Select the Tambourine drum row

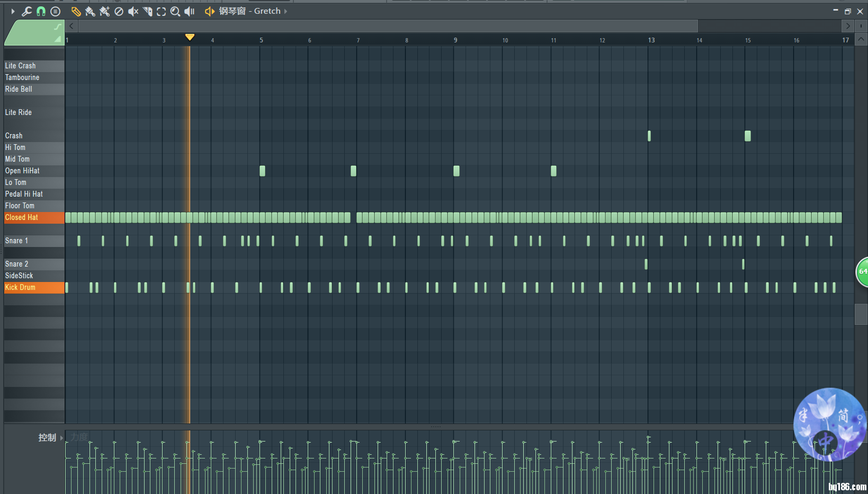(34, 77)
